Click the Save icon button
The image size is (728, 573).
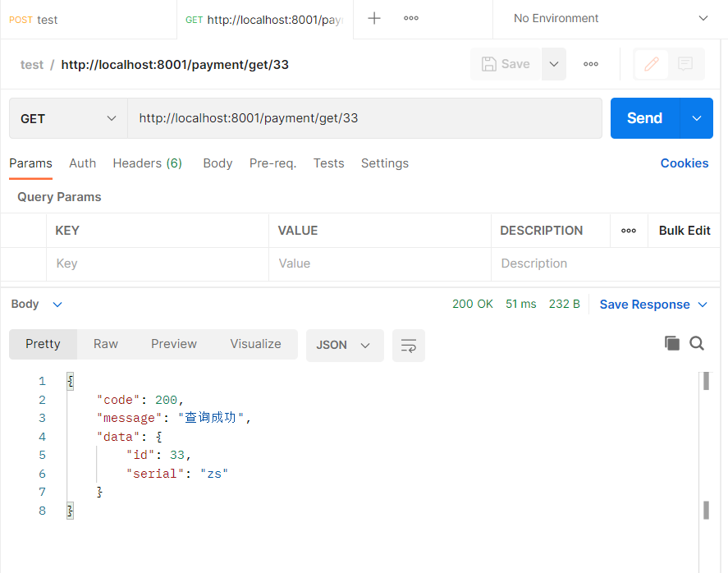pos(506,64)
